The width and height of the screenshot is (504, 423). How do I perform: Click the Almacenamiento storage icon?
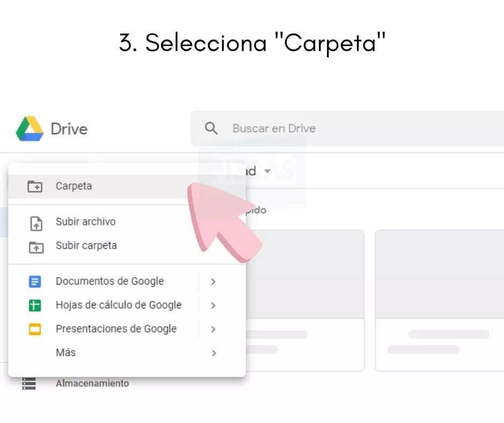(x=28, y=383)
